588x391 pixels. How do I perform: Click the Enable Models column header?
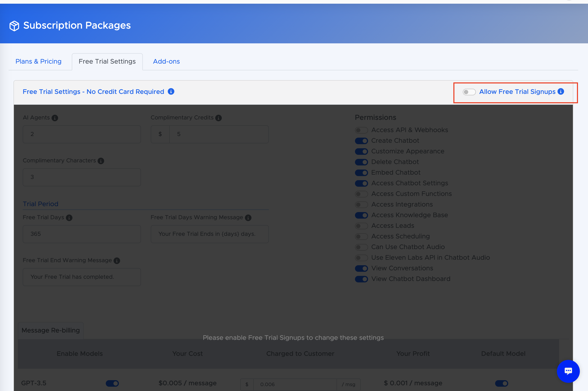(80, 354)
